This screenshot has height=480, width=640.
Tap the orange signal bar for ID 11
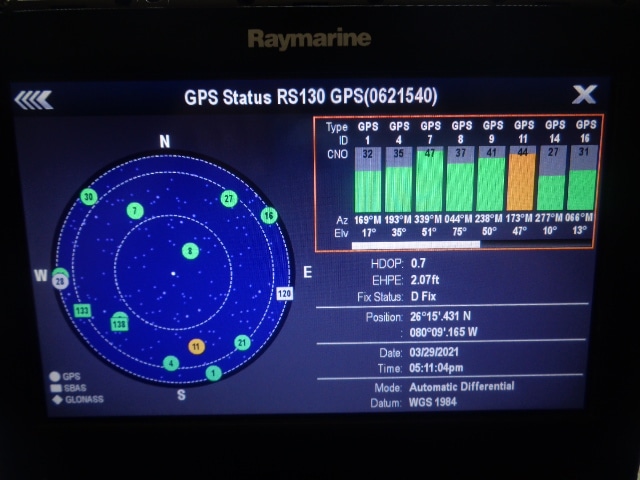(521, 178)
